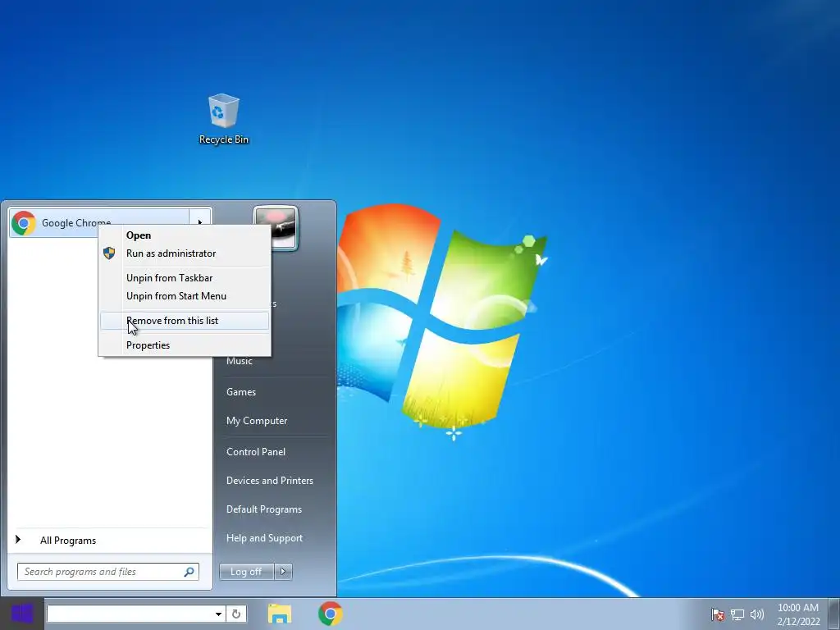Viewport: 840px width, 630px height.
Task: Click the volume speaker tray icon
Action: point(757,614)
